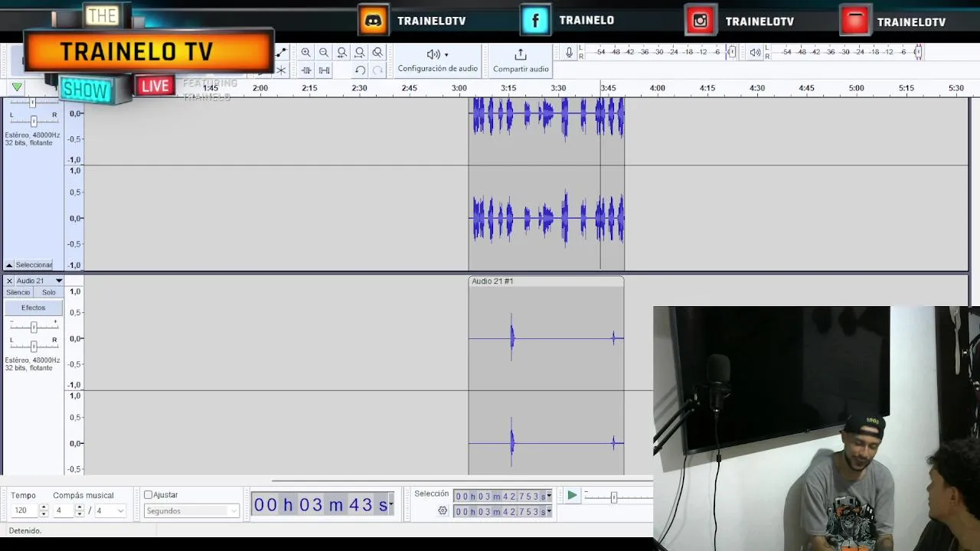
Task: Click the Undo arrow icon
Action: (360, 70)
